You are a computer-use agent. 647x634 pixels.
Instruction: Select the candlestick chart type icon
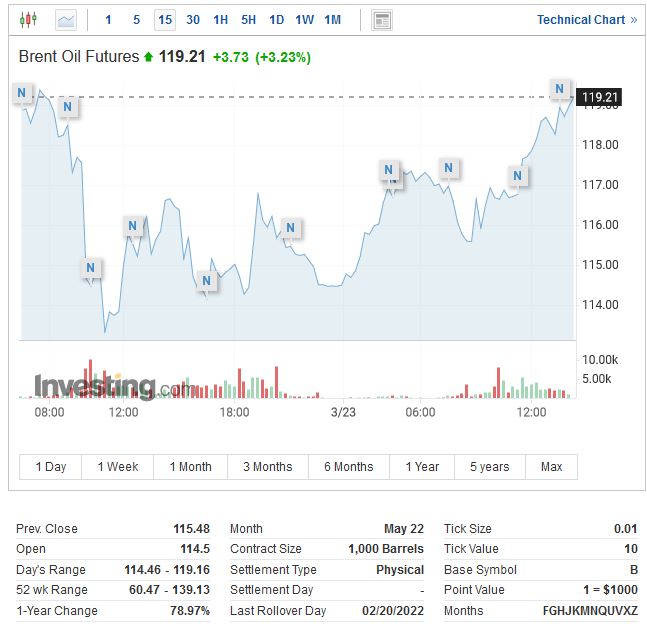pos(28,20)
